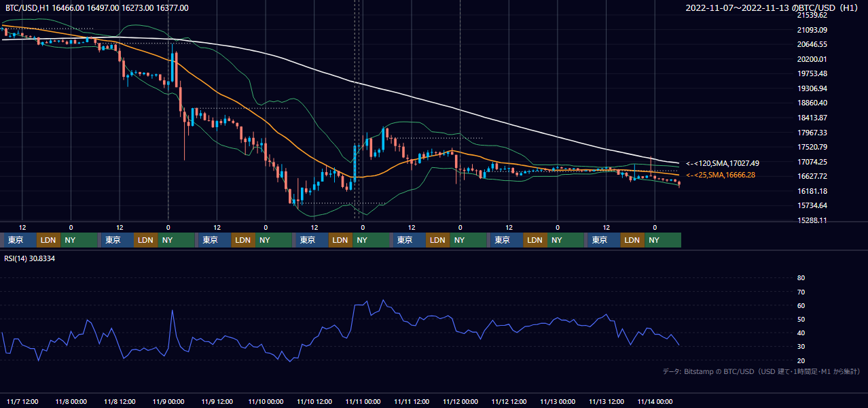The width and height of the screenshot is (868, 408).
Task: Choose the 11/12 12:00 time axis label
Action: coord(509,401)
